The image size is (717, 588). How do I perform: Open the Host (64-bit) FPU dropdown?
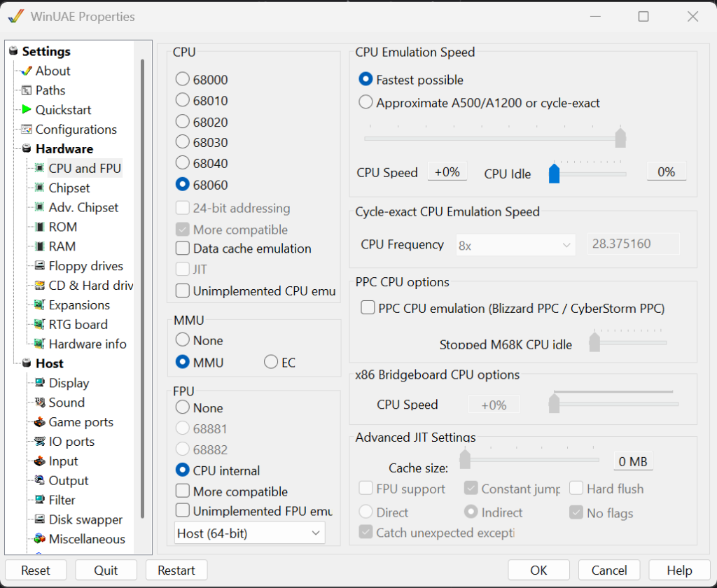tap(249, 533)
